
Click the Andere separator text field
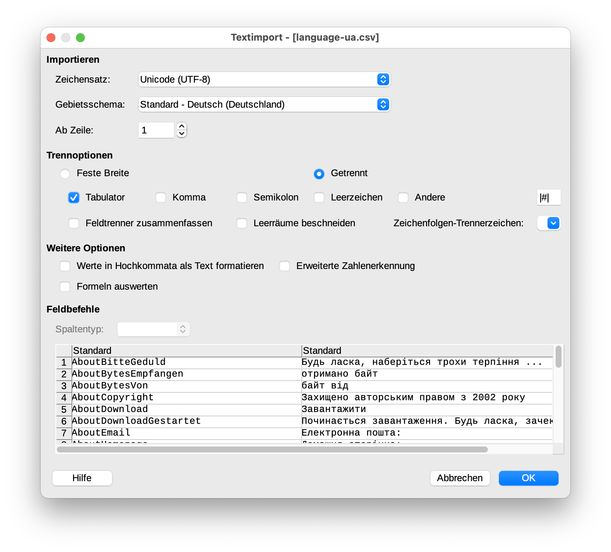pos(548,198)
